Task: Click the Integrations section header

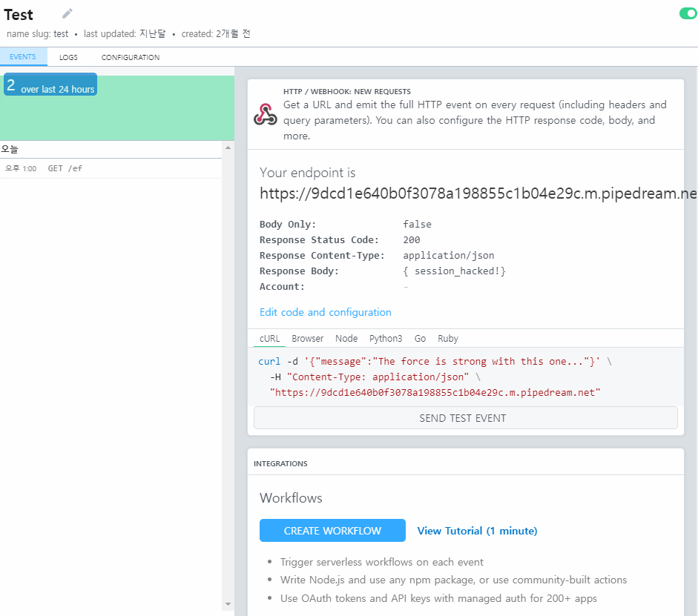Action: click(280, 463)
